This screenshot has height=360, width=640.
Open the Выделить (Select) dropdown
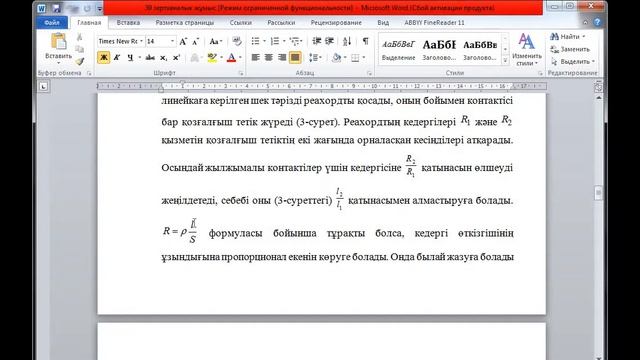[x=573, y=62]
